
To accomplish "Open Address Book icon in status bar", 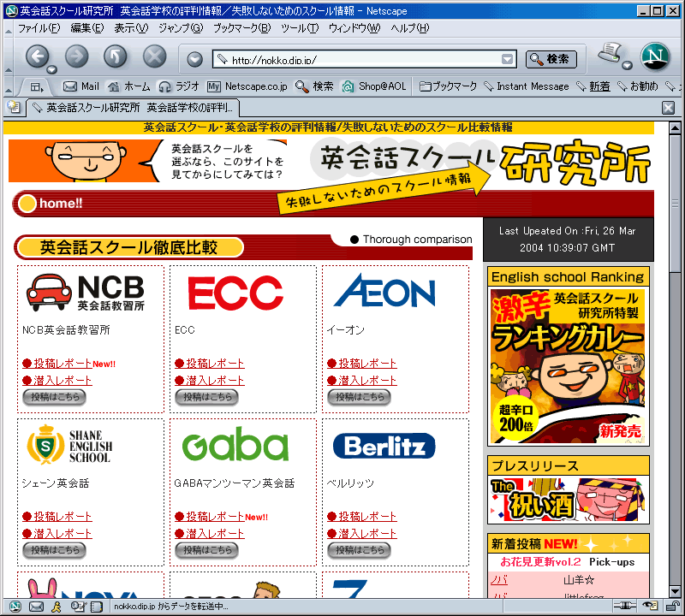I will click(x=96, y=607).
